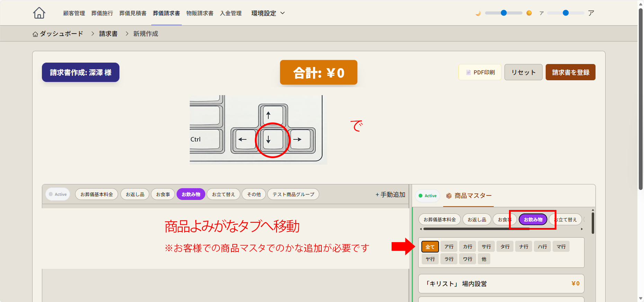Click + 手動追加 to add an item manually
644x302 pixels.
[390, 195]
